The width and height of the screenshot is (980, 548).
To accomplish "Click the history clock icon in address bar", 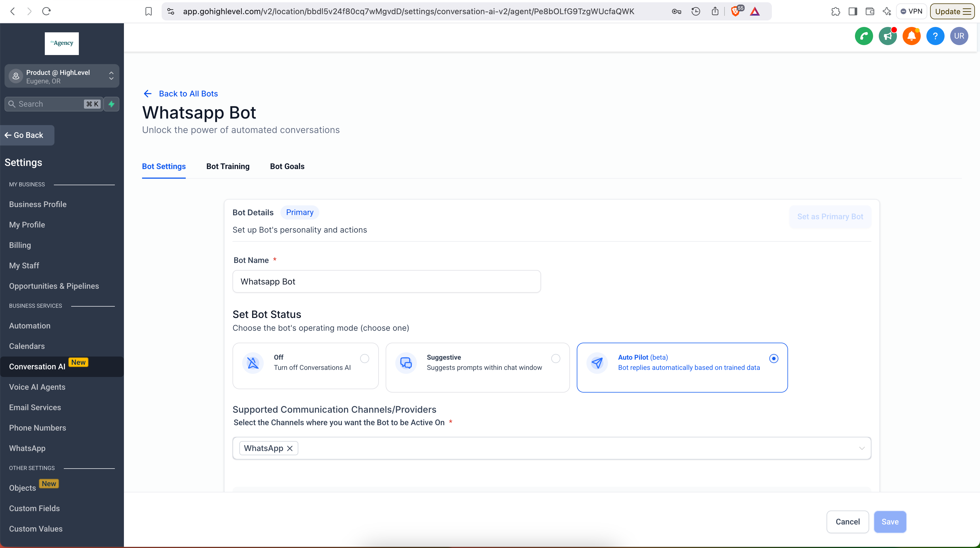I will point(696,11).
